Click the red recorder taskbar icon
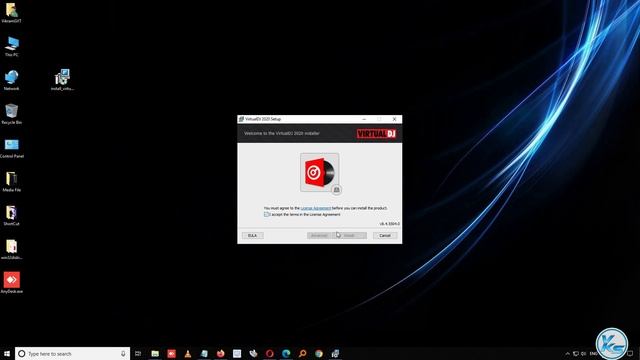Image resolution: width=640 pixels, height=360 pixels. (x=171, y=353)
